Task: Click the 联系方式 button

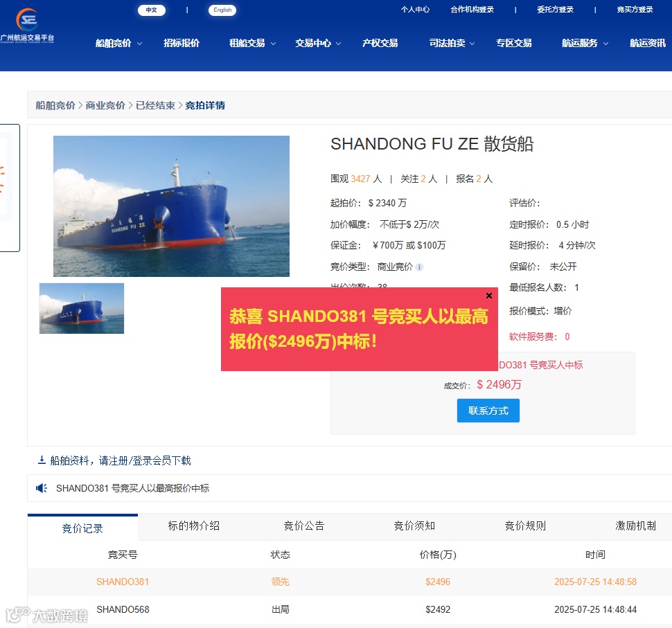Action: [x=488, y=411]
